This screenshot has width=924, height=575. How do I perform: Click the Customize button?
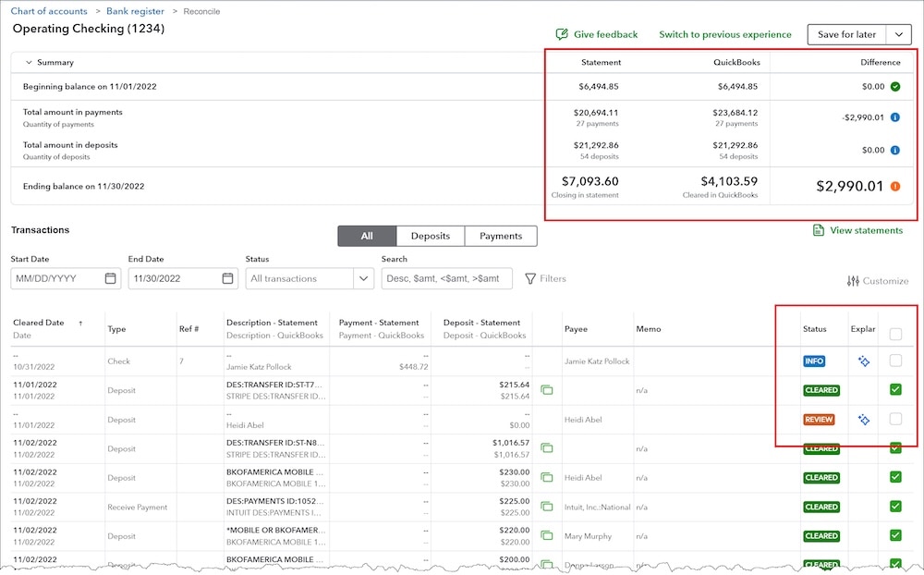[878, 281]
